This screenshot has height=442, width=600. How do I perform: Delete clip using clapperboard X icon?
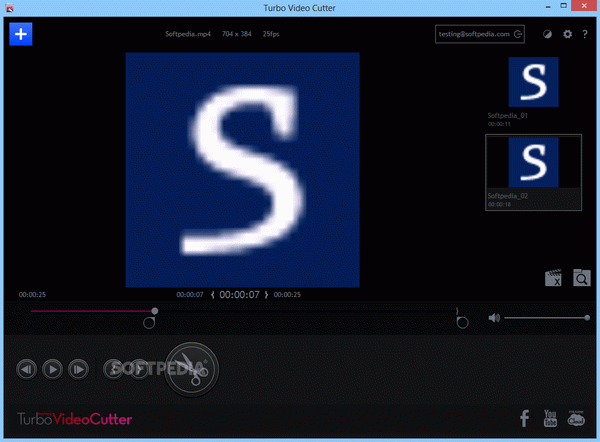[553, 278]
